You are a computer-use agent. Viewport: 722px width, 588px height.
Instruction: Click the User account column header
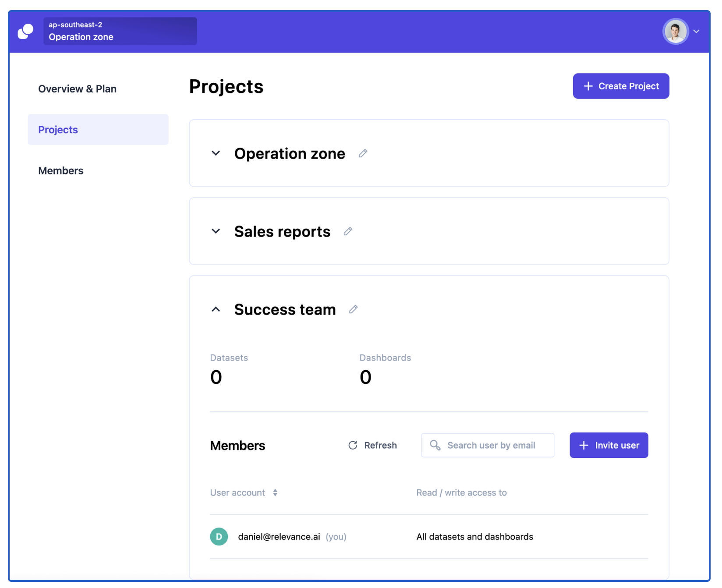pos(237,492)
